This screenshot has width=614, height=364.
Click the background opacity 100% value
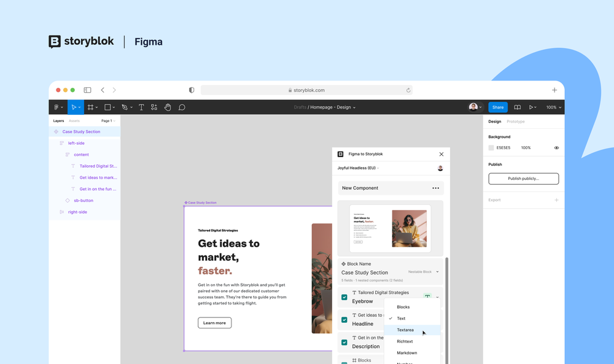click(526, 148)
